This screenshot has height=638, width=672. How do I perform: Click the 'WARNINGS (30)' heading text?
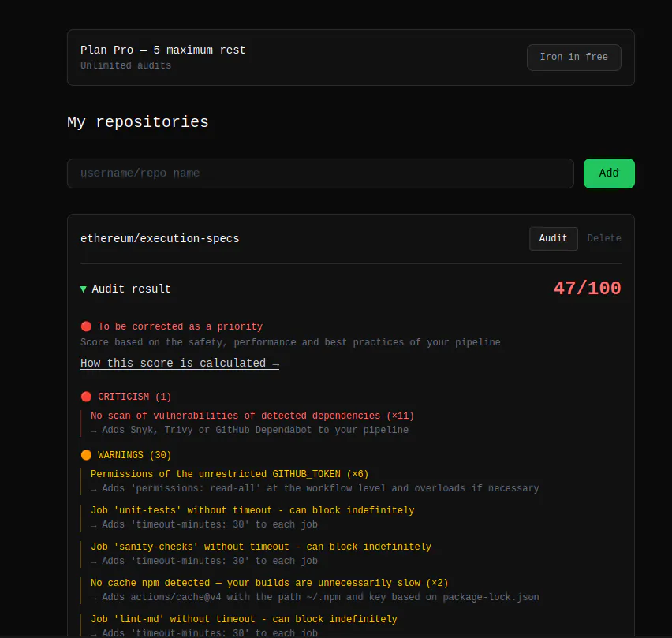pyautogui.click(x=134, y=454)
